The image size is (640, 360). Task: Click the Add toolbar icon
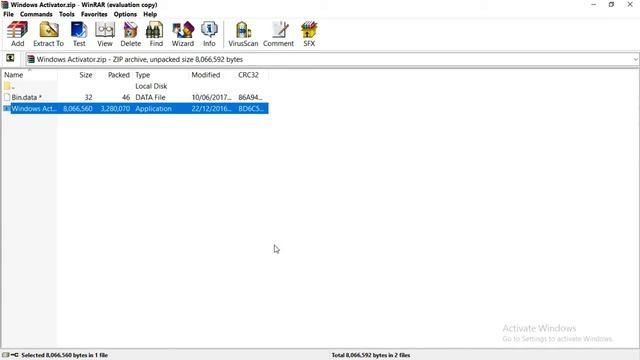pyautogui.click(x=18, y=34)
